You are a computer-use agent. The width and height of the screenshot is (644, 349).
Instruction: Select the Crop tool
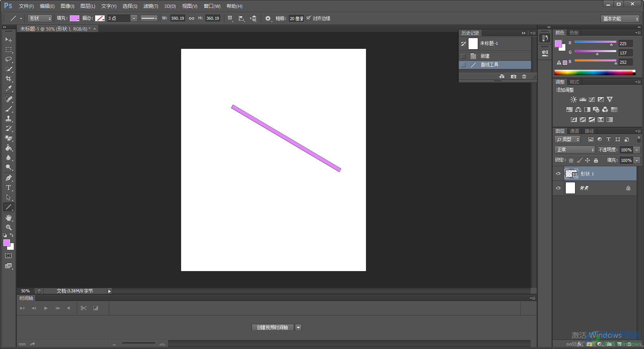point(9,78)
